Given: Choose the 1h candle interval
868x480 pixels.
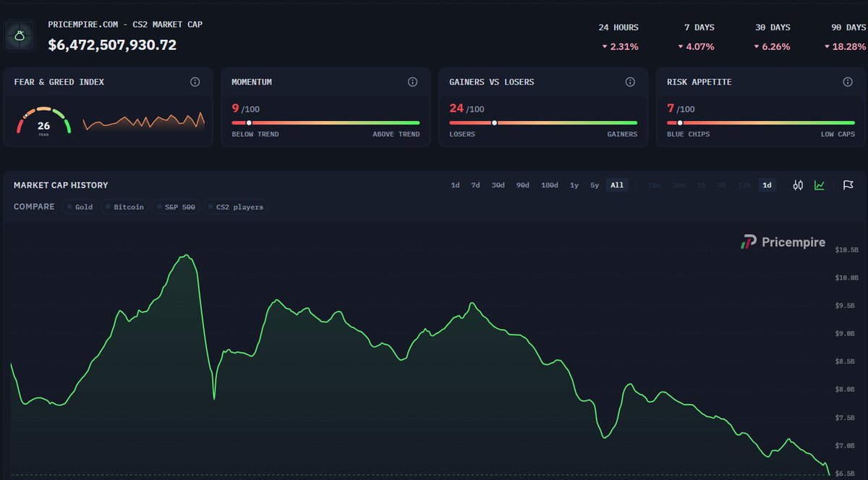Looking at the screenshot, I should 702,185.
